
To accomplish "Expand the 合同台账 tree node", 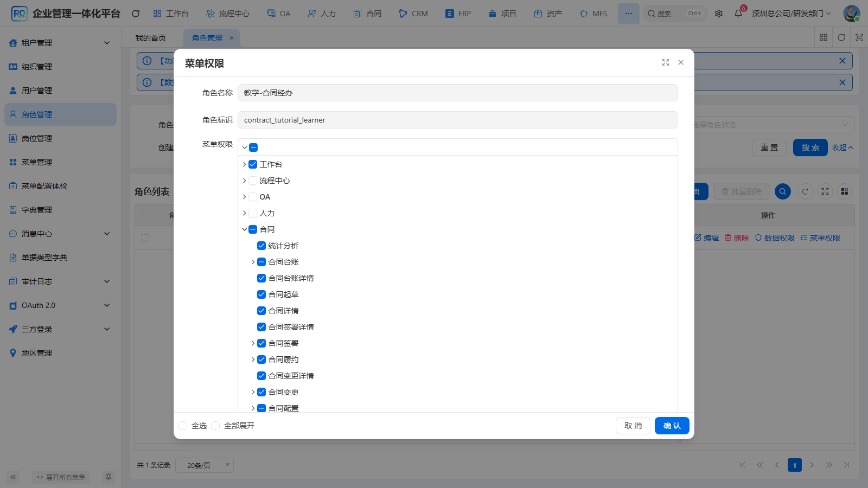I will (253, 262).
